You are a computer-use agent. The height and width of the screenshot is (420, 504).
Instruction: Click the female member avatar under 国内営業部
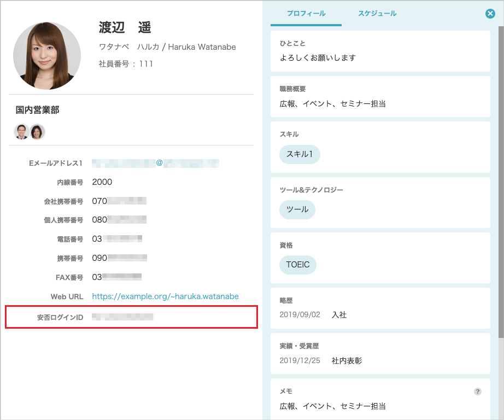(37, 132)
